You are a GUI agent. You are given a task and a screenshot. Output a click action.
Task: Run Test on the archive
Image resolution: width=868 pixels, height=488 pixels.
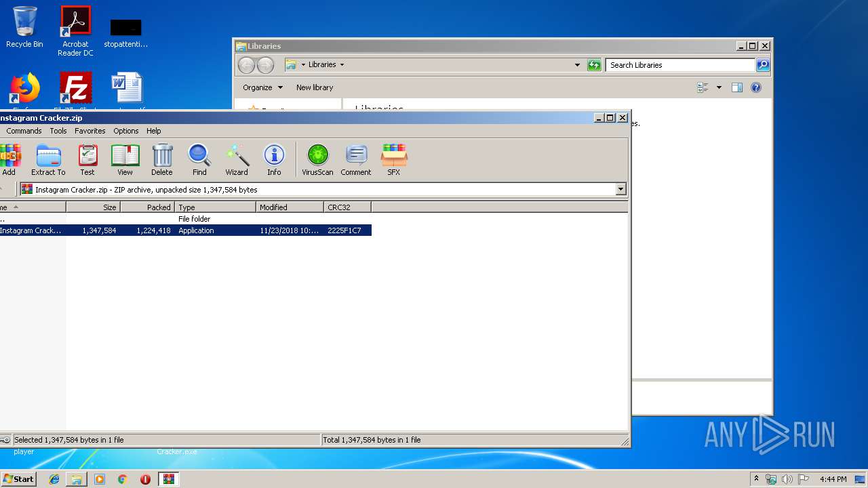87,160
